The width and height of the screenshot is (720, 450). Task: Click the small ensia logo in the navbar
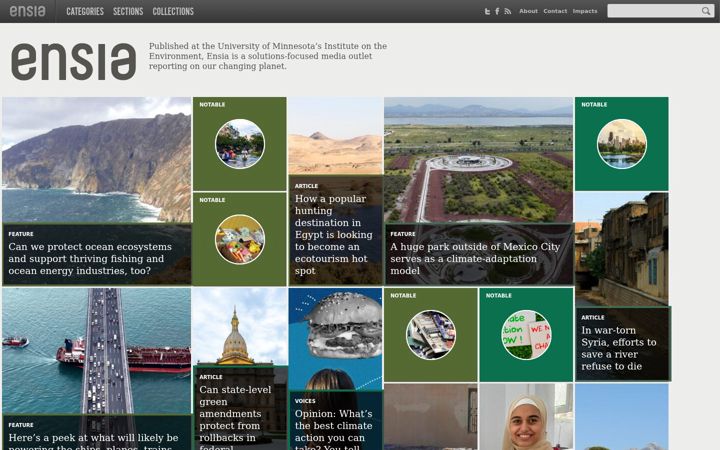point(28,11)
